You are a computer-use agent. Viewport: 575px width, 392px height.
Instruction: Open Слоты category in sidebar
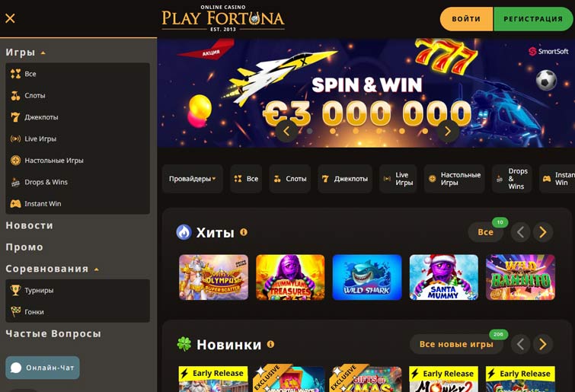(x=78, y=96)
